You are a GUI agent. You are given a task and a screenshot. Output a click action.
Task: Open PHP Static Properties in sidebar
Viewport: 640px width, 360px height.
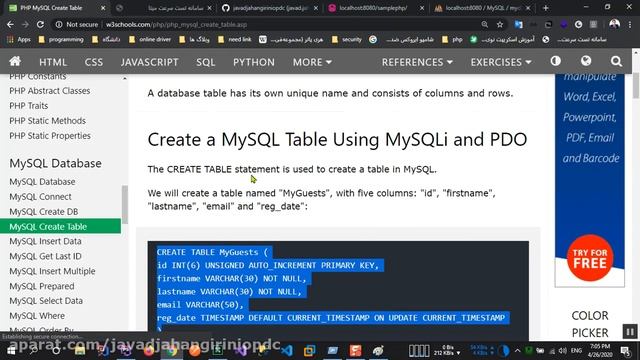[x=50, y=136]
